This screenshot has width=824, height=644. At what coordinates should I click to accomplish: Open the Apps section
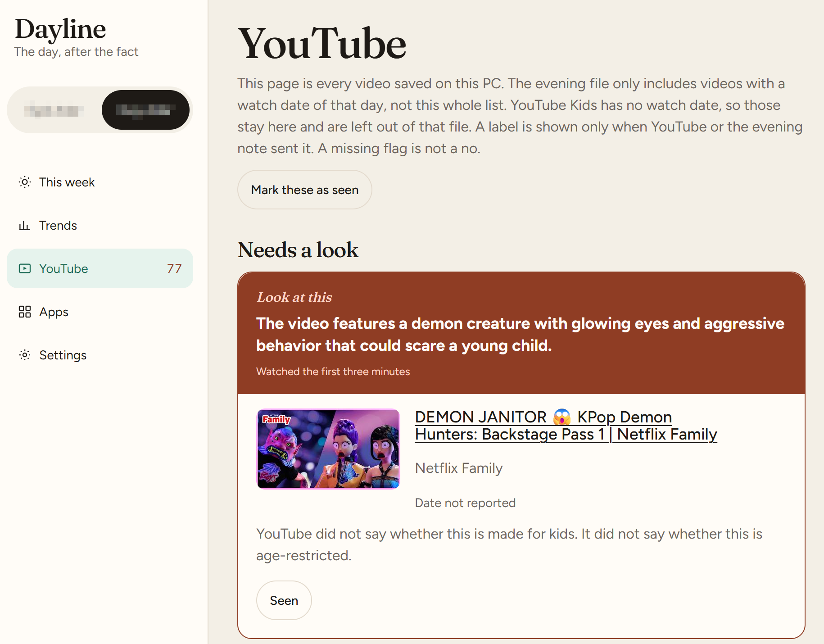100,312
